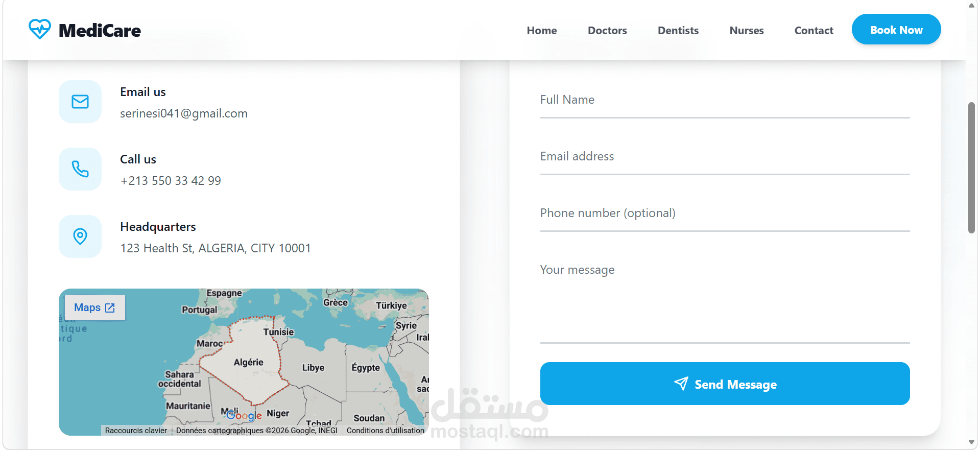This screenshot has height=451, width=980.
Task: Navigate to the Dentists section
Action: pos(678,31)
